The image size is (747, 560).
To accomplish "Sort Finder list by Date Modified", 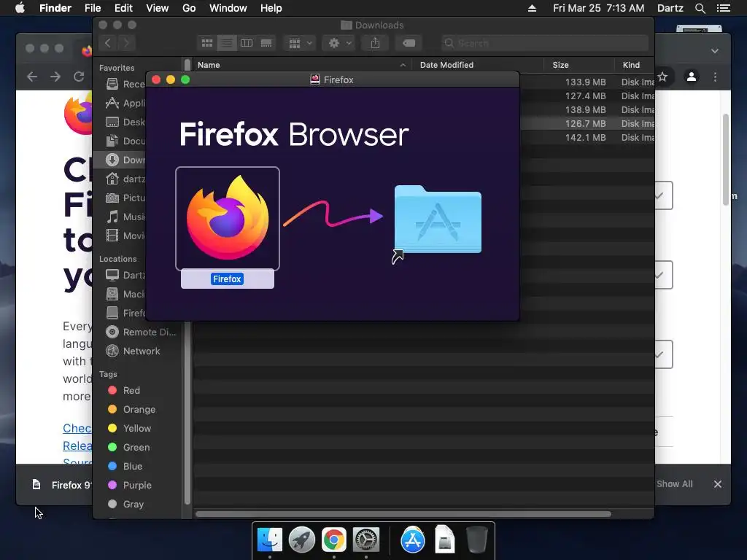I will click(x=479, y=65).
